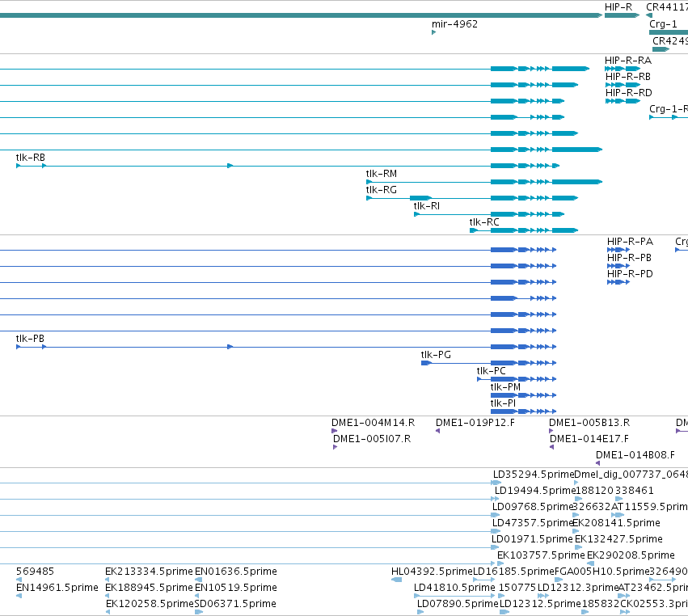Click the mir-4962 arrow marker
The width and height of the screenshot is (688, 616).
click(433, 32)
